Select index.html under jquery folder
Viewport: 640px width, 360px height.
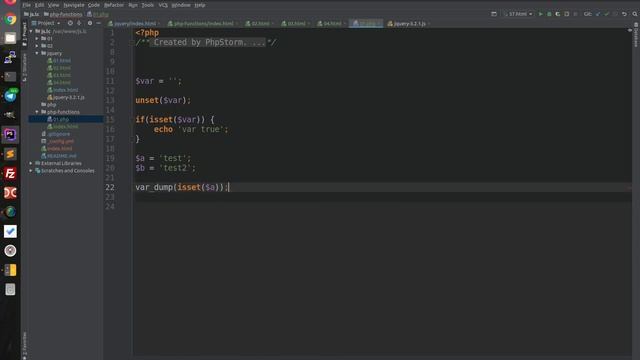(62, 90)
